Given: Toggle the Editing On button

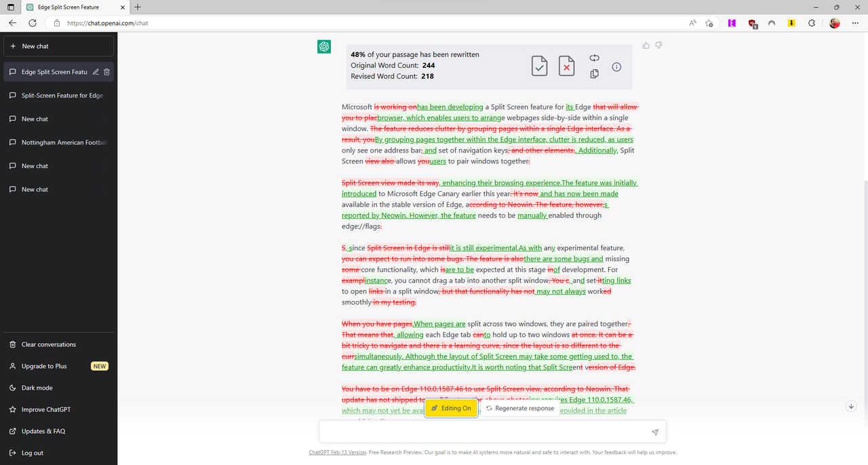Looking at the screenshot, I should (451, 408).
